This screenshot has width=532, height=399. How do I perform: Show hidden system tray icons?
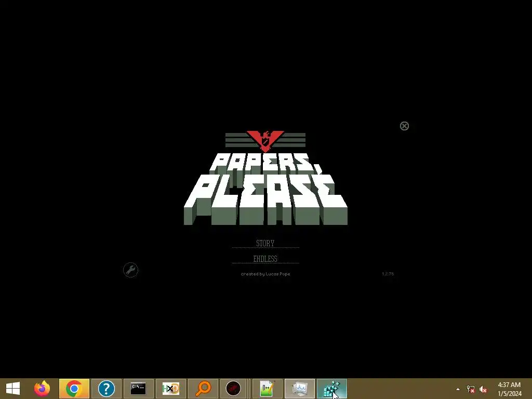(458, 389)
